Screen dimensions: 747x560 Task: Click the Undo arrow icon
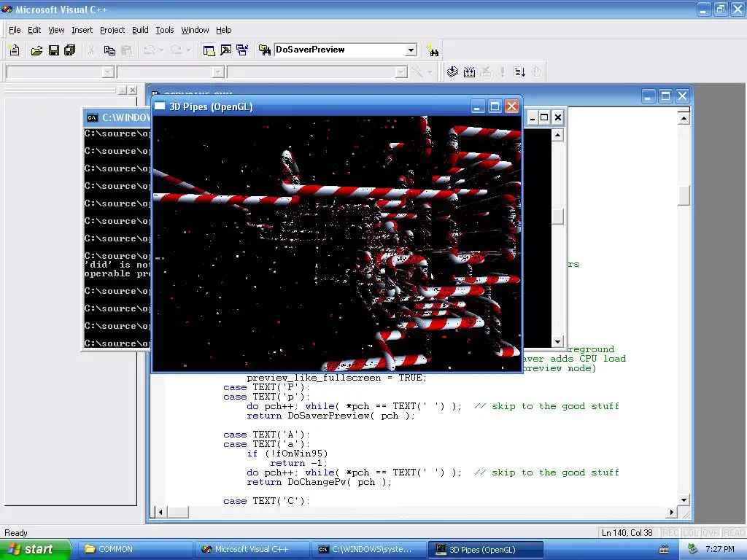150,50
